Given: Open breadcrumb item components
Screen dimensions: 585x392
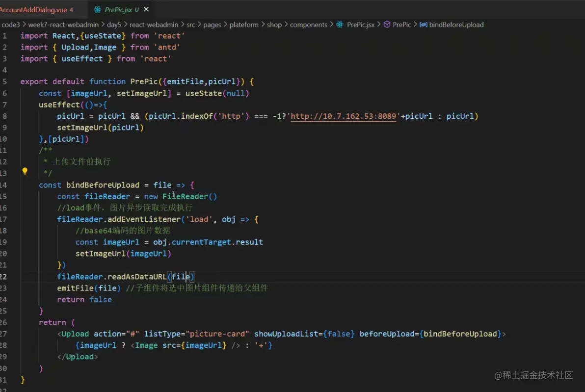Looking at the screenshot, I should tap(309, 25).
